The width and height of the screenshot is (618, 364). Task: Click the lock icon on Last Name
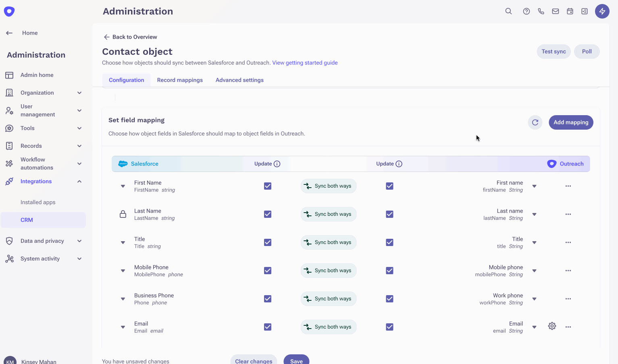[x=123, y=214]
